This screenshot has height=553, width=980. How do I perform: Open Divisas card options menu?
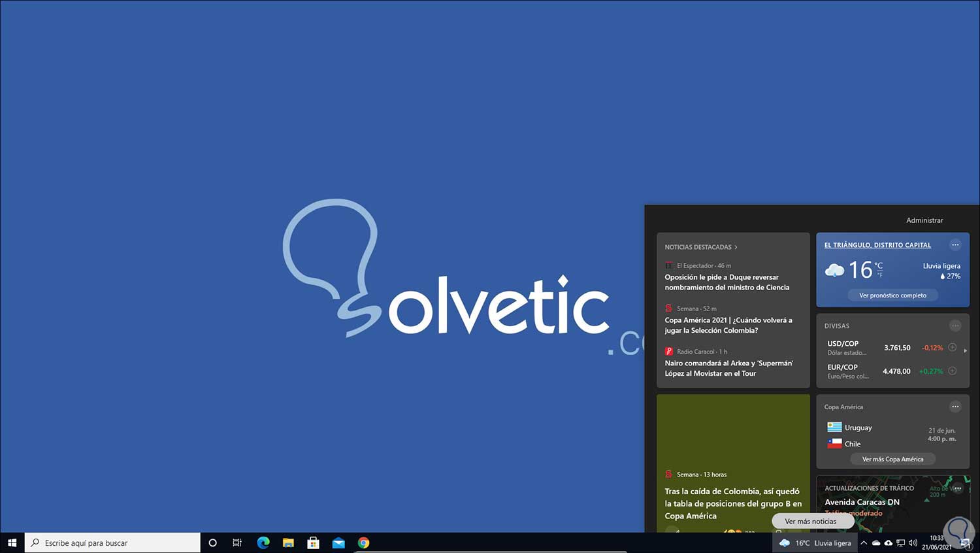[x=955, y=326]
